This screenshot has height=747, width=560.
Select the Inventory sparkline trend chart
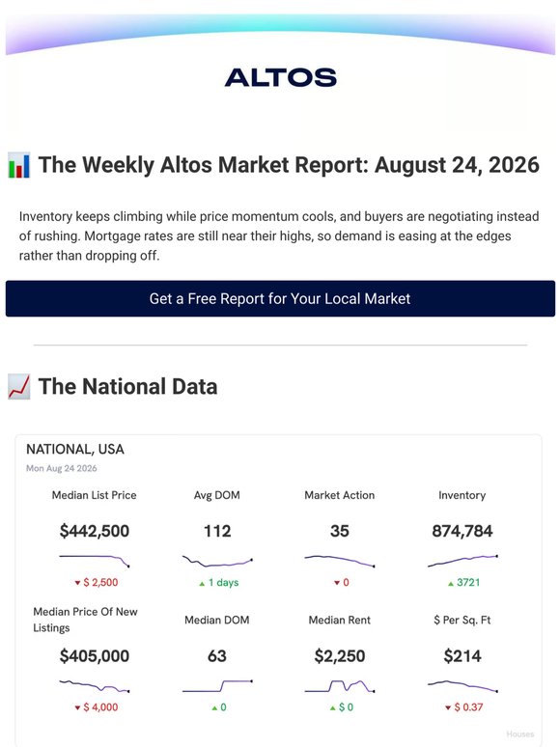462,561
